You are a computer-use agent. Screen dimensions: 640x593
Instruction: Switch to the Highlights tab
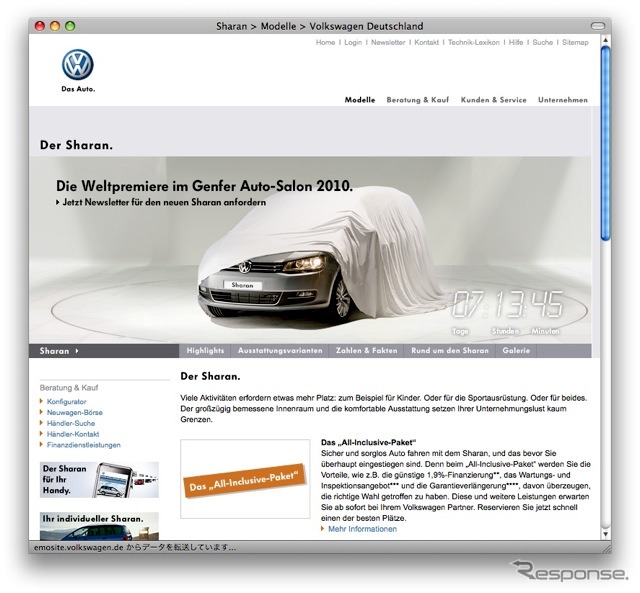click(205, 351)
